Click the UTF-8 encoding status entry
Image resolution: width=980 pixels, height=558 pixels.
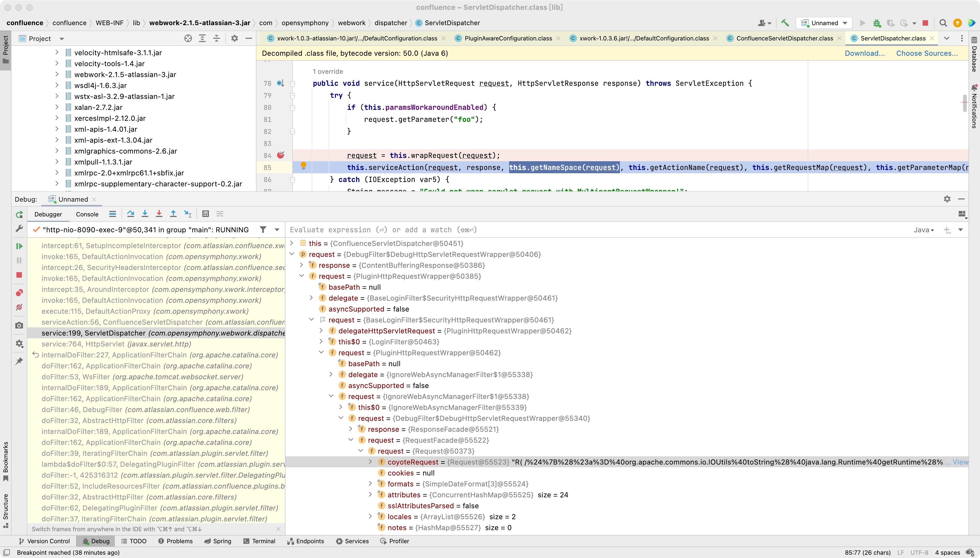coord(919,552)
